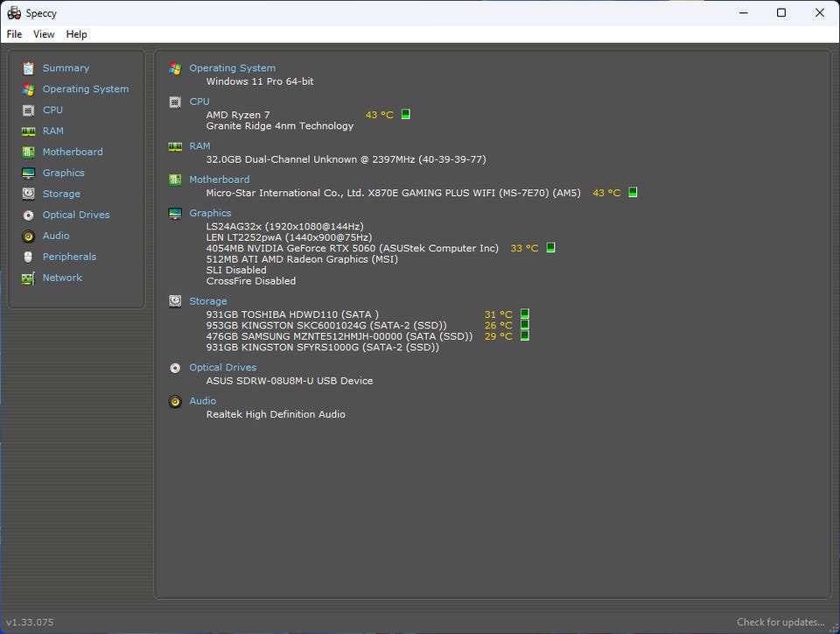Screen dimensions: 840x634
Task: Click the CPU temperature indicator icon
Action: click(x=406, y=115)
